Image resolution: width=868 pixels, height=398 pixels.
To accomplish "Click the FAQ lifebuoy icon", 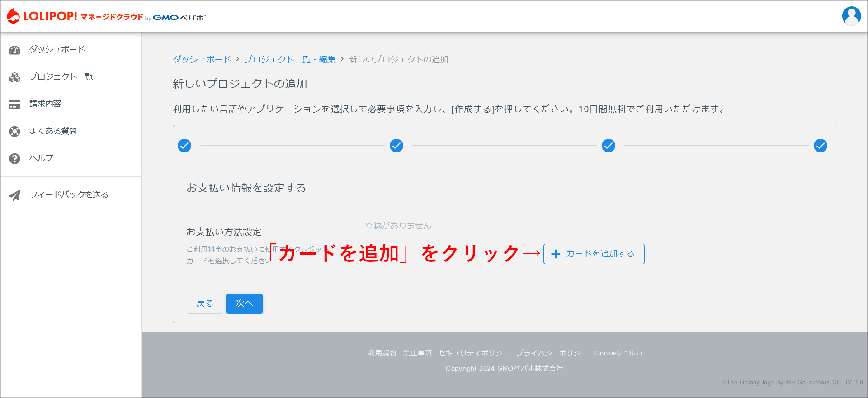I will pyautogui.click(x=15, y=132).
